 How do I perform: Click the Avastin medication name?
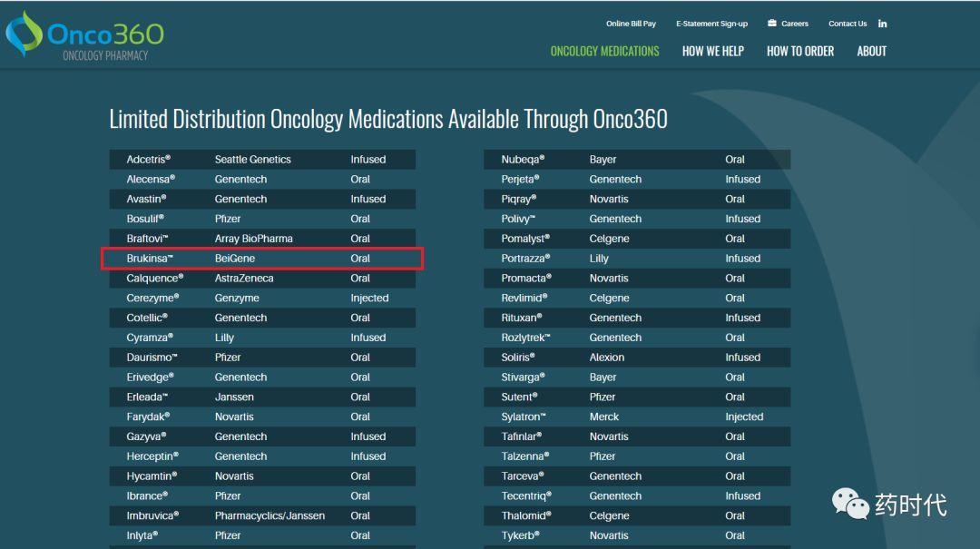tap(146, 199)
